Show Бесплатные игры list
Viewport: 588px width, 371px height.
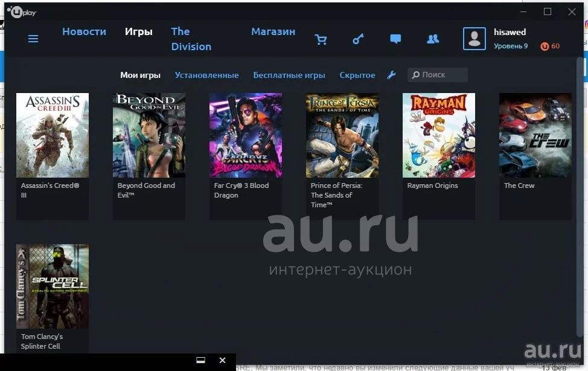[x=289, y=75]
